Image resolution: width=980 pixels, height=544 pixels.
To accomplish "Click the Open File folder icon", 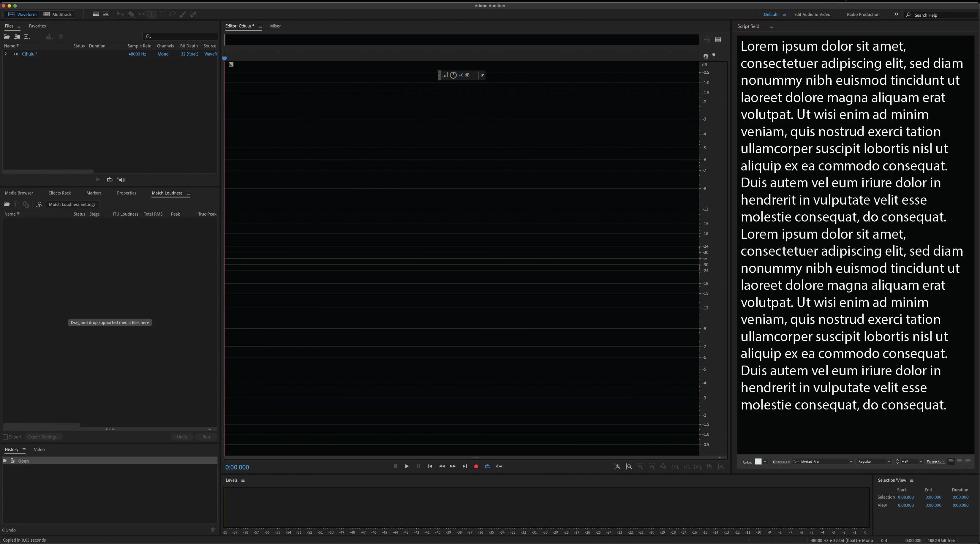I will click(x=7, y=37).
